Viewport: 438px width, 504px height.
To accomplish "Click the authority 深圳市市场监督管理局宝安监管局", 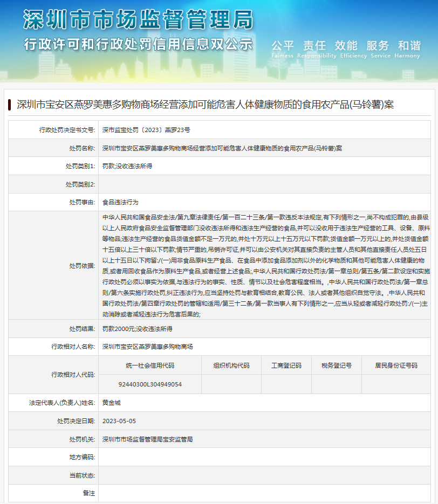I will click(x=148, y=439).
